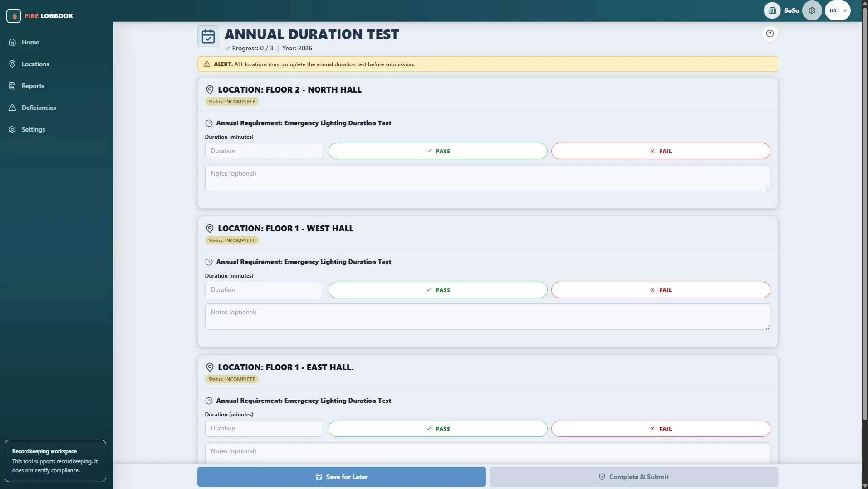Click the Reports document icon in sidebar
The height and width of the screenshot is (489, 868).
pos(12,86)
